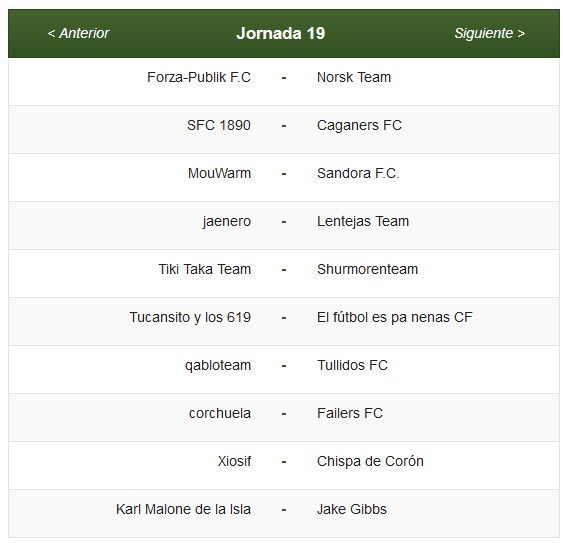Screen dimensions: 563x543
Task: Select the jaenero team
Action: (227, 221)
